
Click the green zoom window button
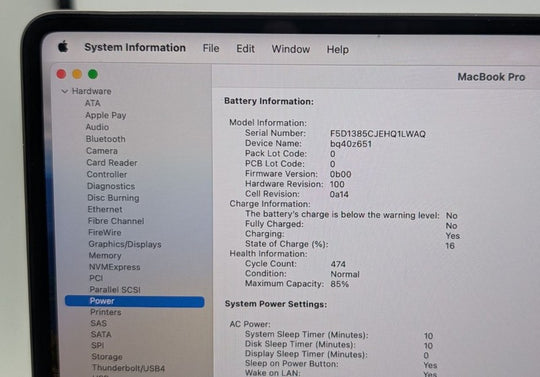pos(93,74)
